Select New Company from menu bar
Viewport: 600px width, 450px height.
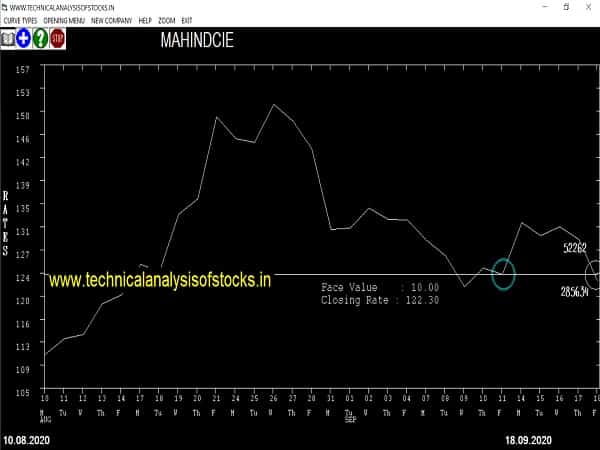coord(110,20)
